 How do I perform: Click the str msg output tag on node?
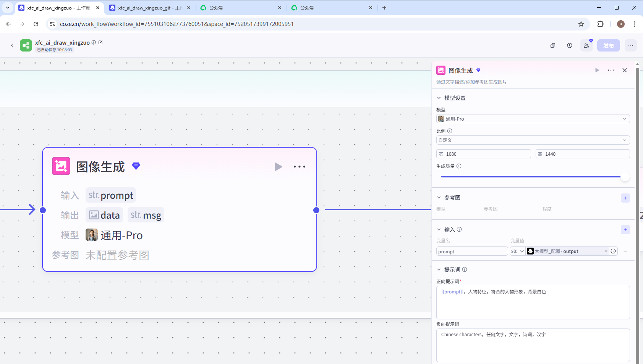click(x=146, y=215)
